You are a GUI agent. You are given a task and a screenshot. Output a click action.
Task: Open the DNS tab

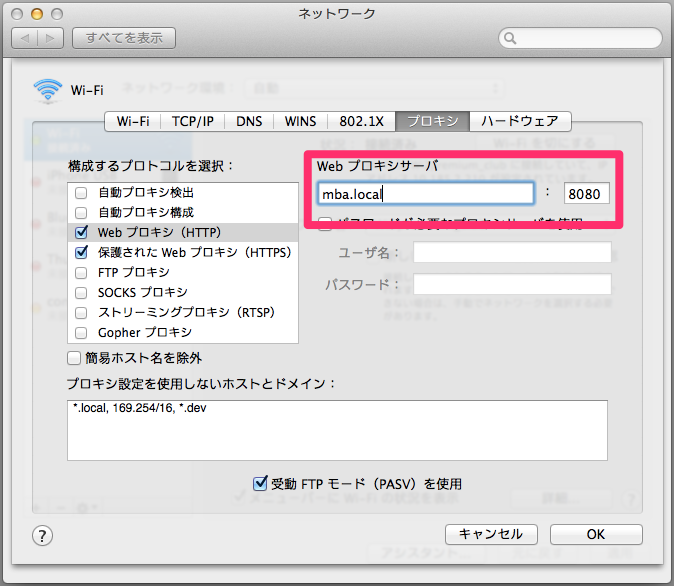coord(250,121)
